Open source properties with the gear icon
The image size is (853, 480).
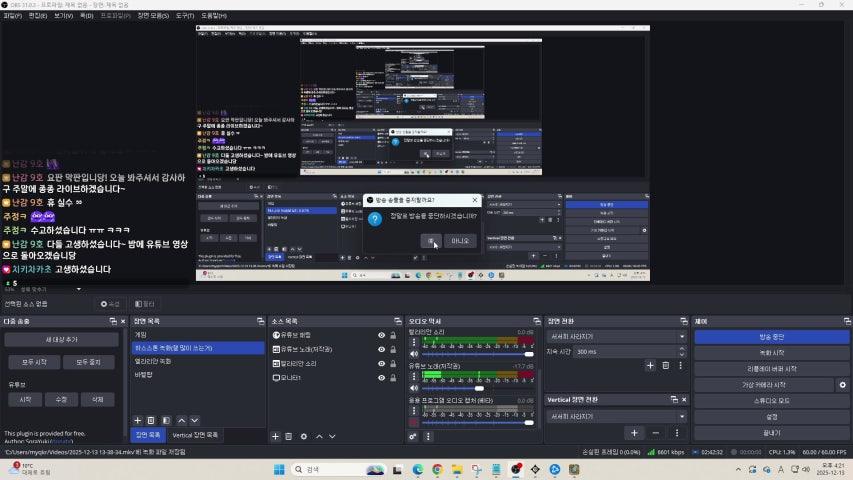click(304, 436)
